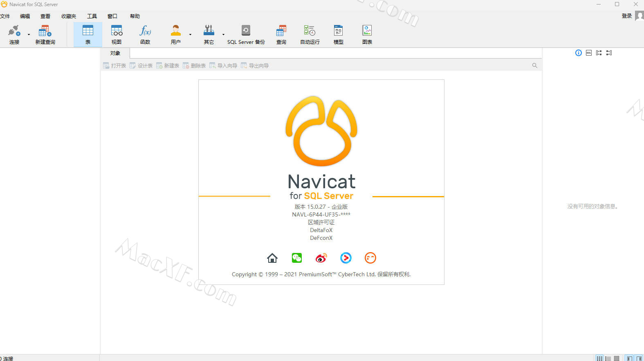The height and width of the screenshot is (361, 644).
Task: Open SQL Server Backup (备份) tool
Action: tap(246, 34)
